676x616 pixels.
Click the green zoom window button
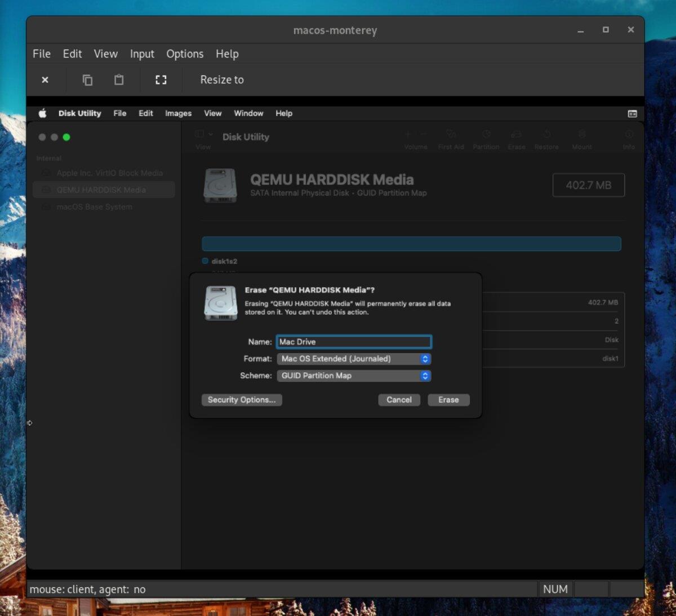point(66,137)
